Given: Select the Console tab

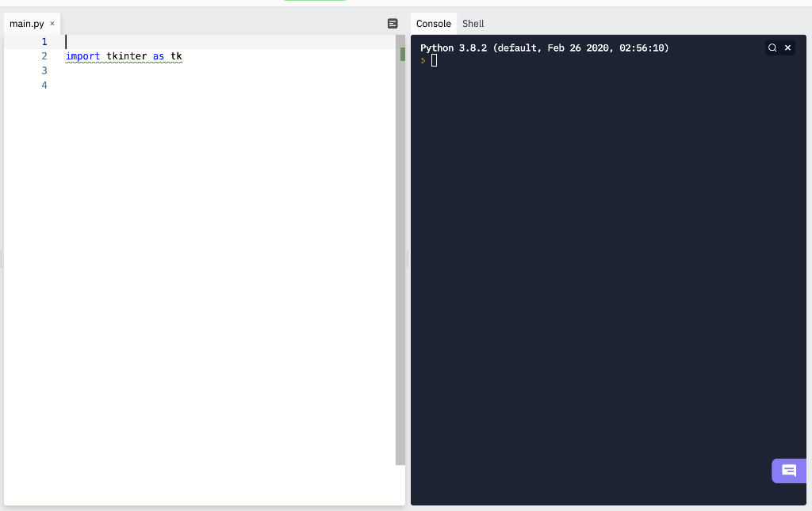Looking at the screenshot, I should [433, 24].
